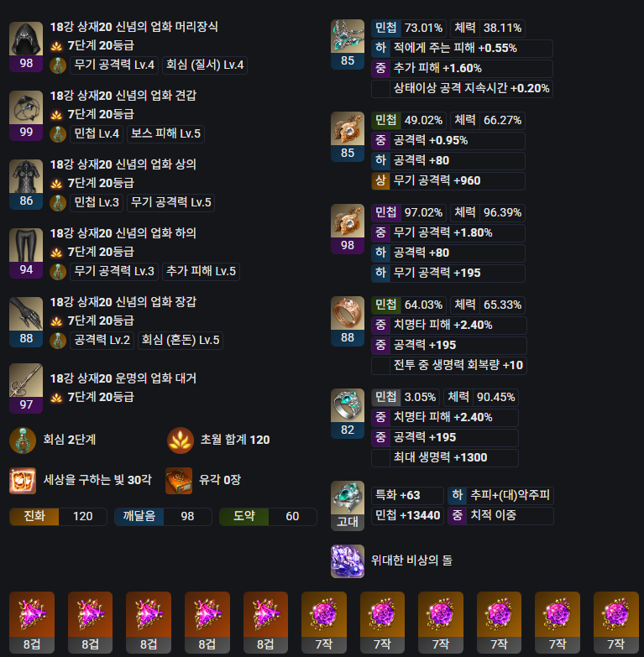Image resolution: width=644 pixels, height=657 pixels.
Task: Open the 18강 상재20 신념의 업화 장갑 title
Action: pyautogui.click(x=123, y=302)
